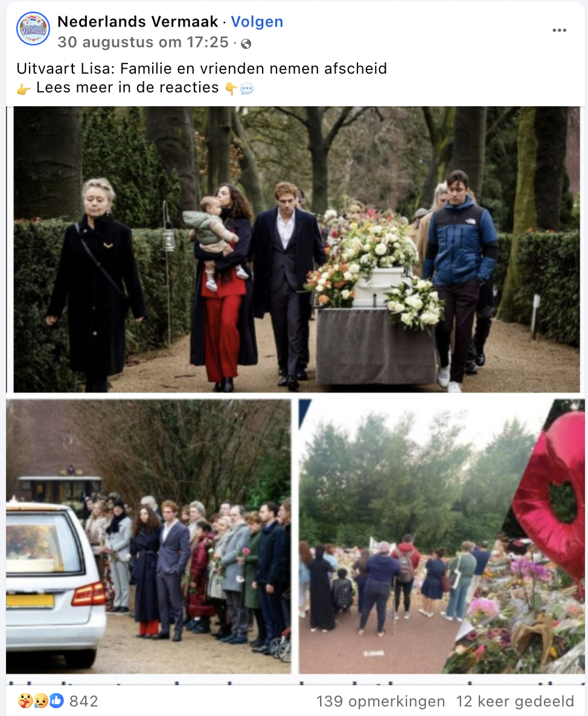Click the pointing hand emoji before Lees meer
Screen dimensions: 588x716
point(24,89)
